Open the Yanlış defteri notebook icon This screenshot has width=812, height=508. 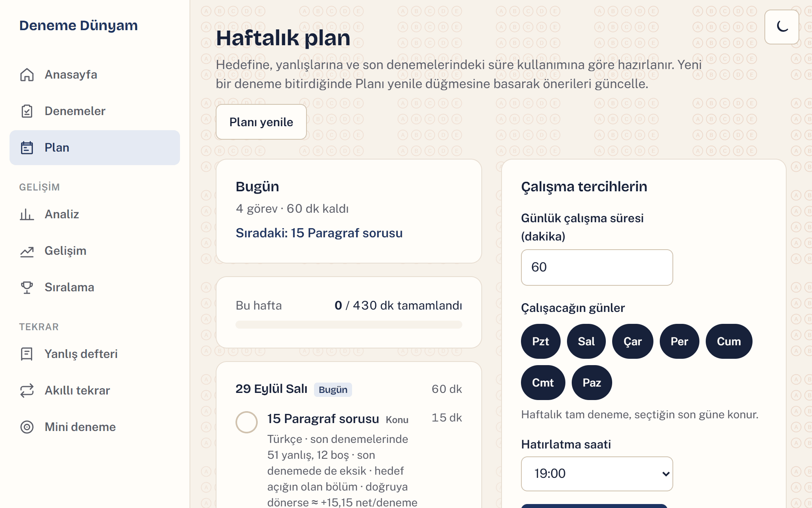tap(27, 354)
